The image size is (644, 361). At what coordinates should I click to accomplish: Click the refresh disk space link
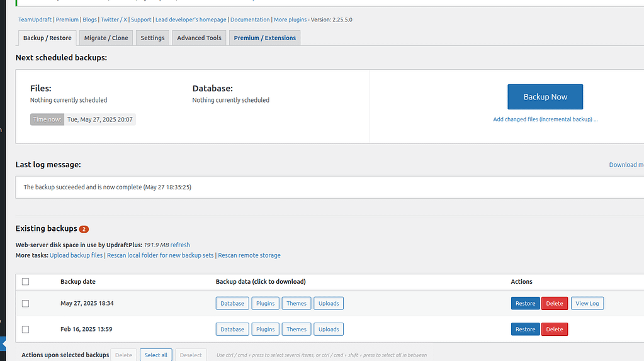[180, 245]
